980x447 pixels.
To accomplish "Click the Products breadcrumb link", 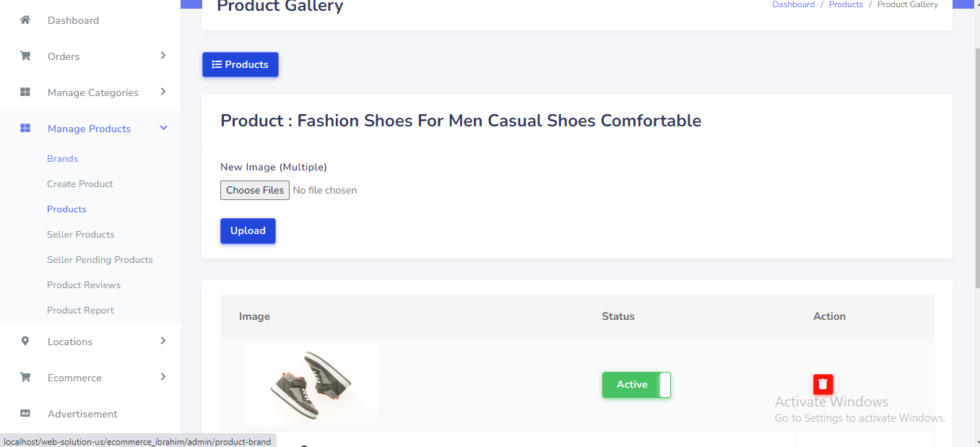I will point(846,5).
